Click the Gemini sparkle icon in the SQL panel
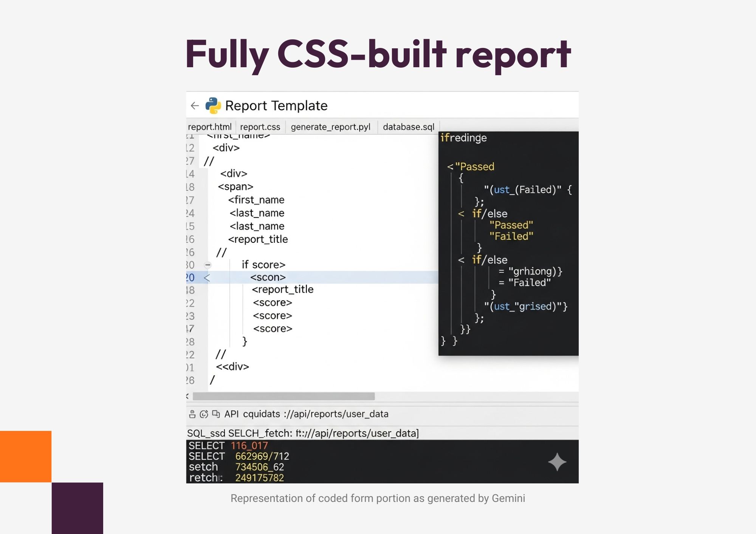The image size is (756, 534). click(556, 462)
